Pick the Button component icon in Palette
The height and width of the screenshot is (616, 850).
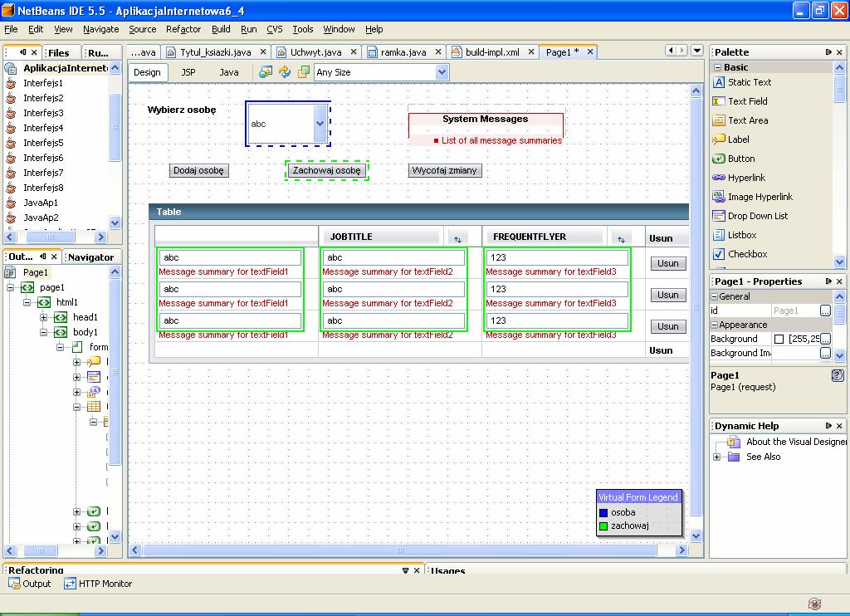point(718,159)
